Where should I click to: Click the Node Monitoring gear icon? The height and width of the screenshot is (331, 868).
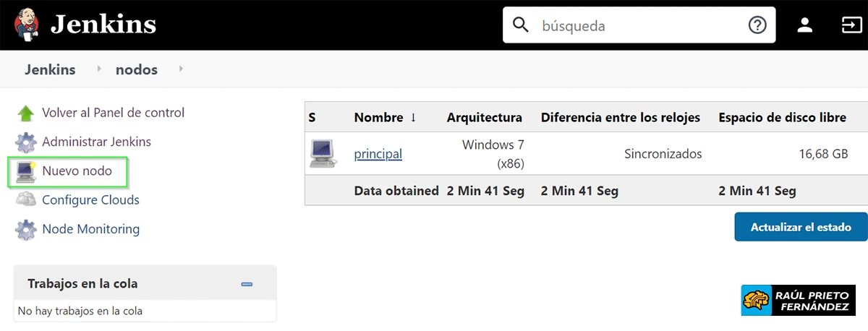pos(26,230)
